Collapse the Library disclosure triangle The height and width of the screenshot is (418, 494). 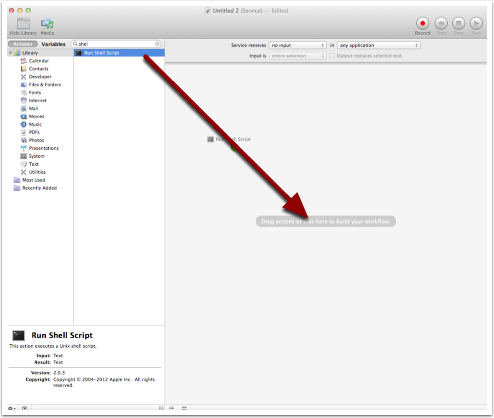(x=10, y=53)
